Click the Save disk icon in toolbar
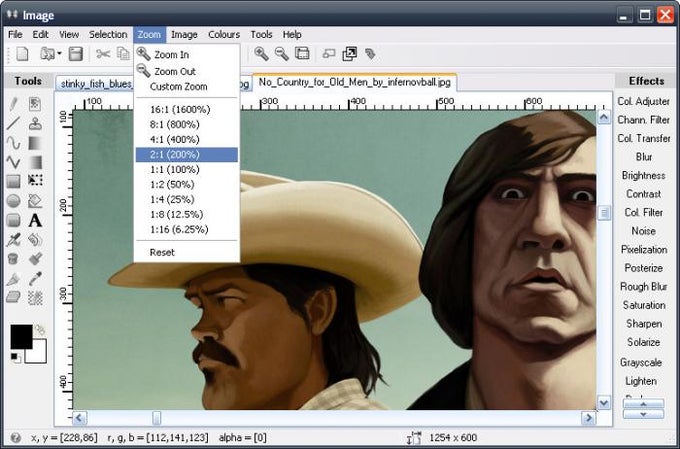 [x=76, y=54]
